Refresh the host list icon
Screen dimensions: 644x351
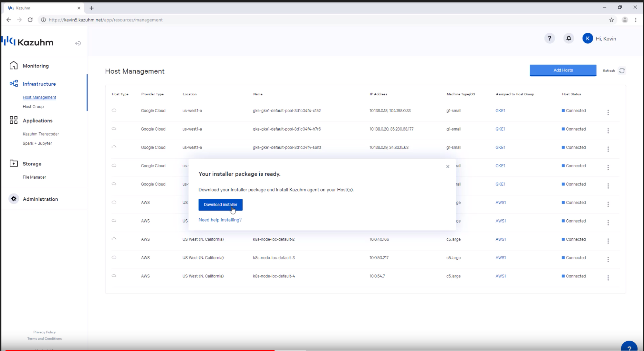[x=622, y=70]
